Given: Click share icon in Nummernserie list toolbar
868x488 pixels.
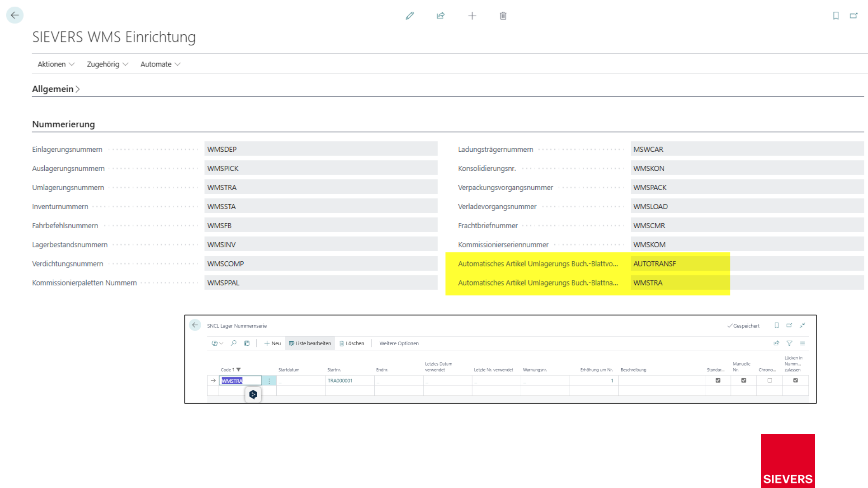Looking at the screenshot, I should pyautogui.click(x=776, y=343).
